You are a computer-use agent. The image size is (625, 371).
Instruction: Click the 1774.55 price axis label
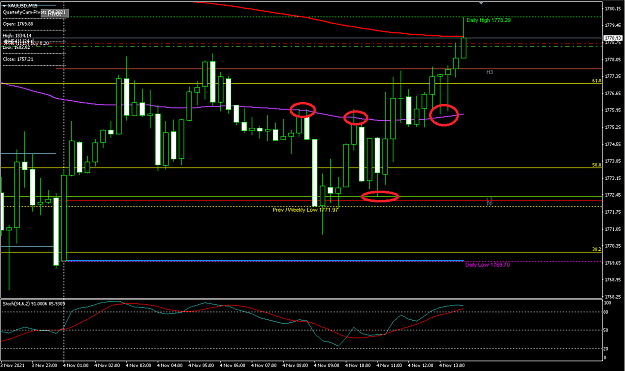coord(613,144)
